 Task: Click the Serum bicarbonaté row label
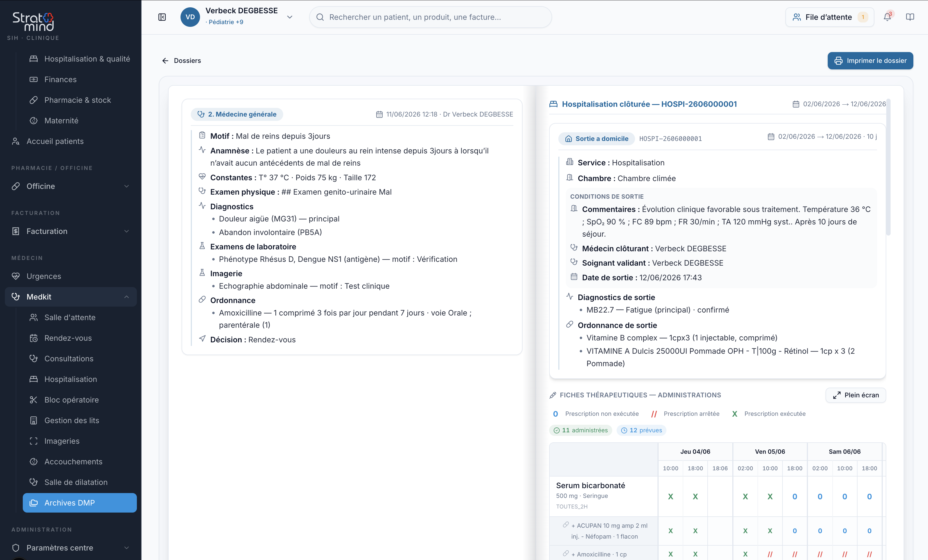591,485
